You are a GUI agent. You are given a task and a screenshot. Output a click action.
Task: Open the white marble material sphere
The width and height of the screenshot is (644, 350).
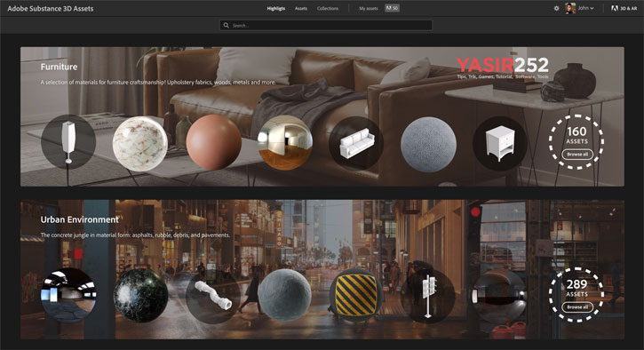click(x=140, y=143)
